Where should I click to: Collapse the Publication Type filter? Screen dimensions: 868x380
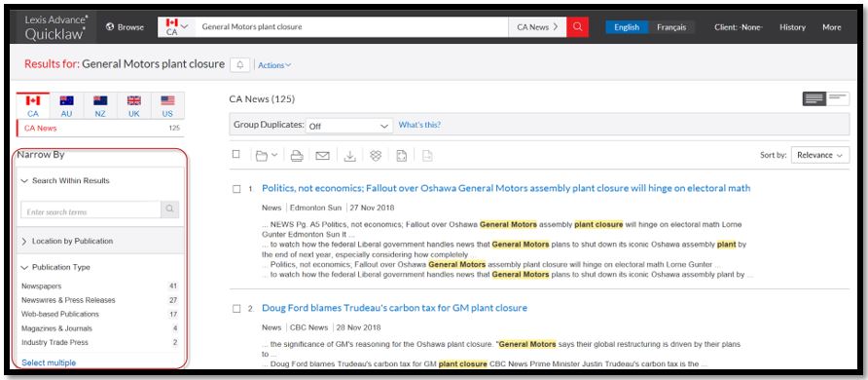[x=55, y=267]
